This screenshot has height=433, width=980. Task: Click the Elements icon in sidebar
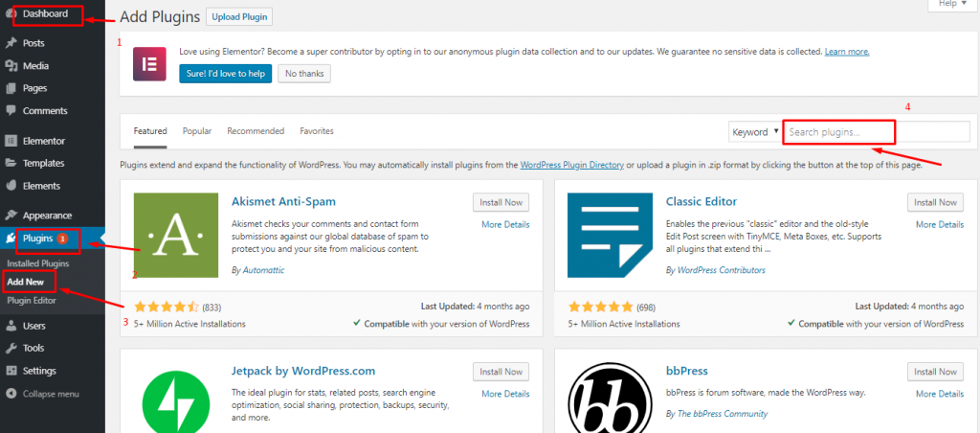pyautogui.click(x=11, y=186)
